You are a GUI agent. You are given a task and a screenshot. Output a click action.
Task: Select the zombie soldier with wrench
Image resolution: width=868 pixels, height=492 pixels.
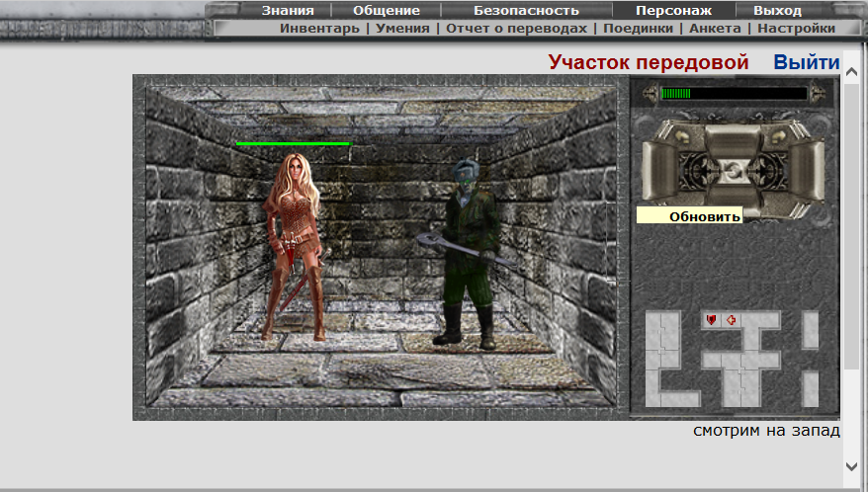click(x=468, y=255)
